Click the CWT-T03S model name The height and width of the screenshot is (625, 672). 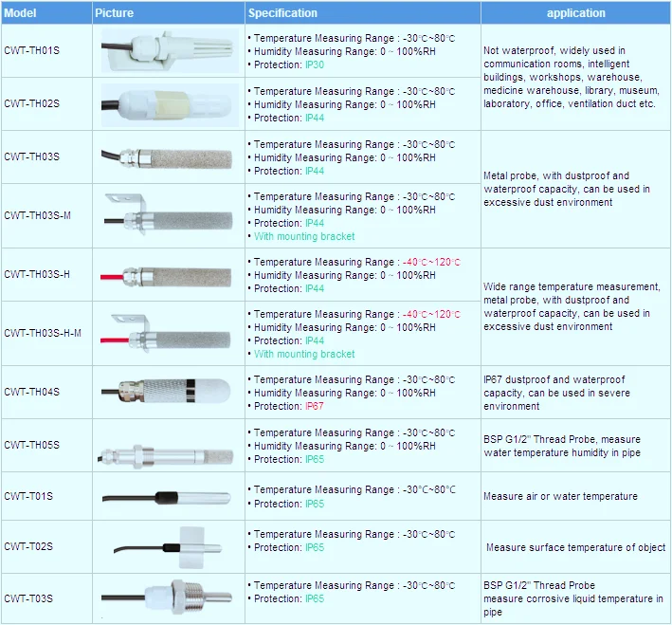28,598
